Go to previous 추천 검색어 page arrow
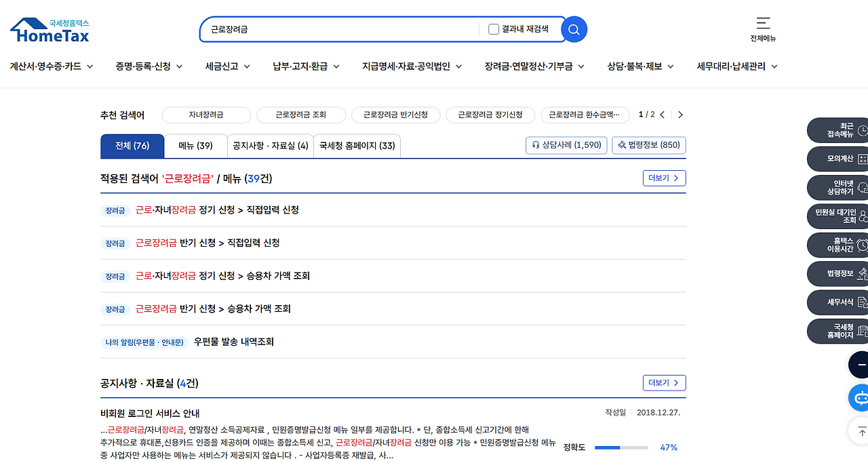The width and height of the screenshot is (868, 461). [663, 115]
